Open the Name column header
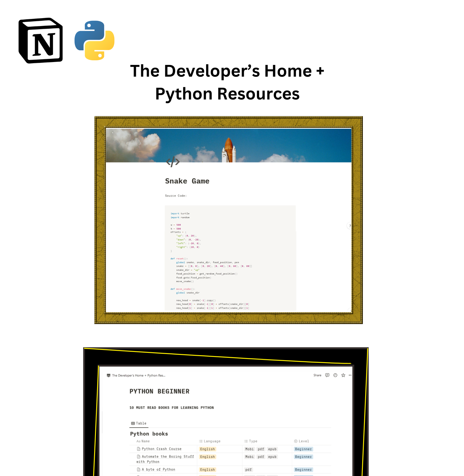Image resolution: width=464 pixels, height=476 pixels. pos(143,441)
